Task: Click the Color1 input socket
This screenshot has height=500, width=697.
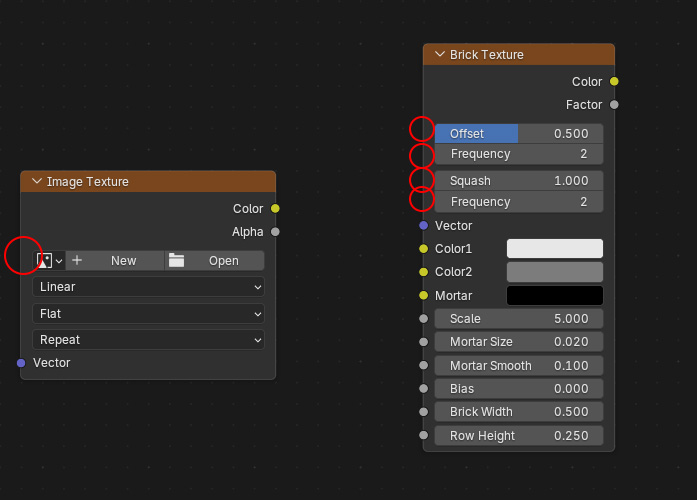Action: pyautogui.click(x=424, y=248)
